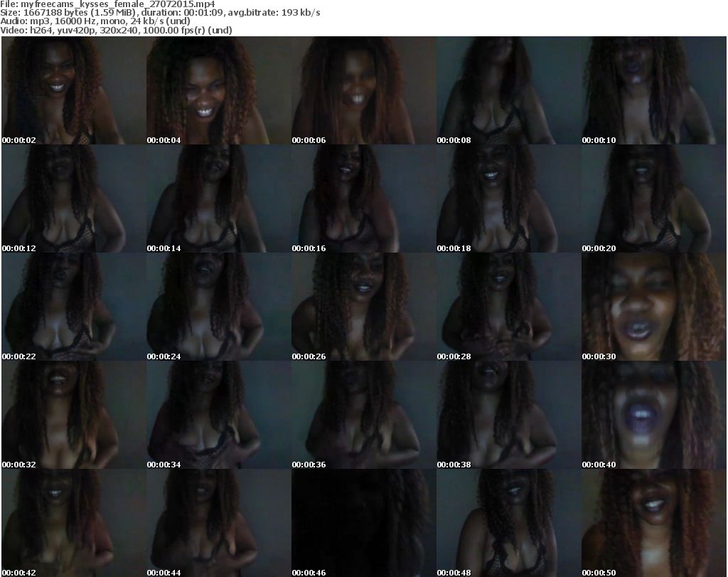Click the 'File: myfreecams_kysses_female_27072015.mp4' line
The width and height of the screenshot is (728, 577).
click(x=108, y=4)
